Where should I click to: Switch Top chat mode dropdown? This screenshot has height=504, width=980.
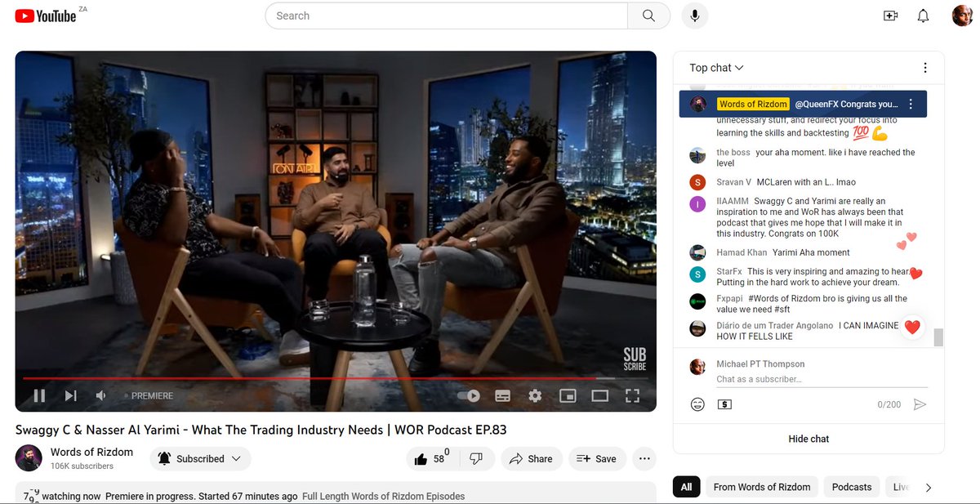click(716, 68)
